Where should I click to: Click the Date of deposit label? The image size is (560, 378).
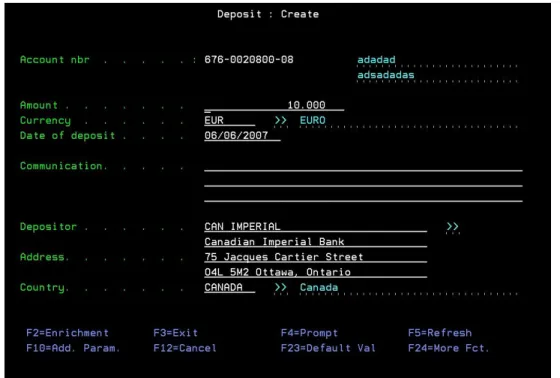[x=68, y=136]
